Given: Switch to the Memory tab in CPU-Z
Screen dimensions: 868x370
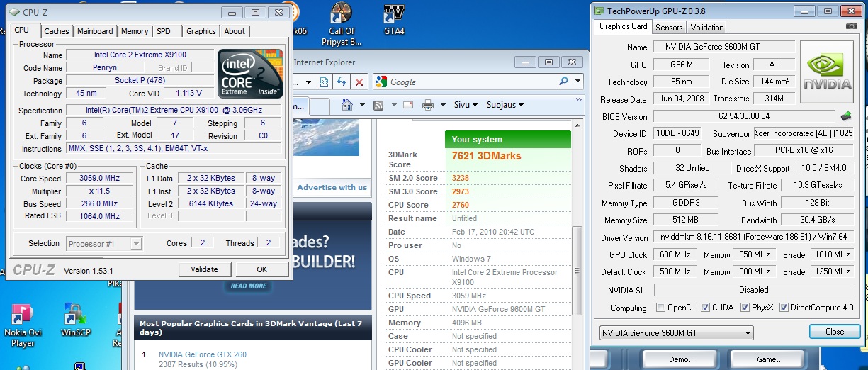Looking at the screenshot, I should [x=135, y=31].
